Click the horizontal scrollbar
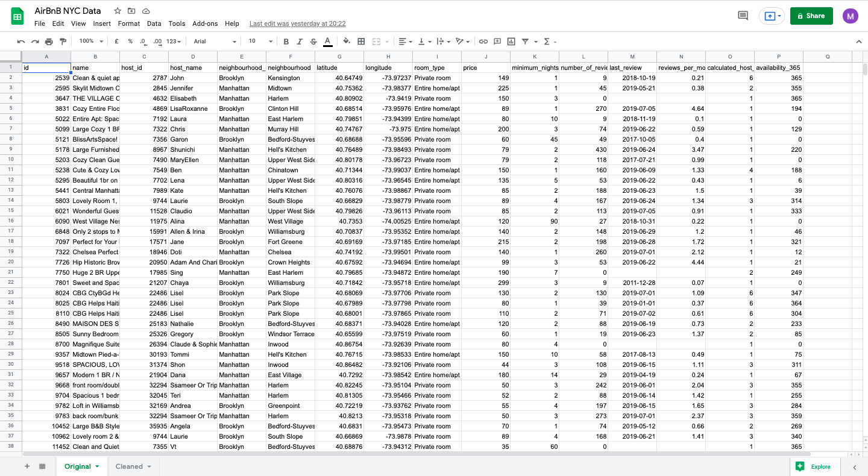Image resolution: width=868 pixels, height=476 pixels. [x=416, y=454]
